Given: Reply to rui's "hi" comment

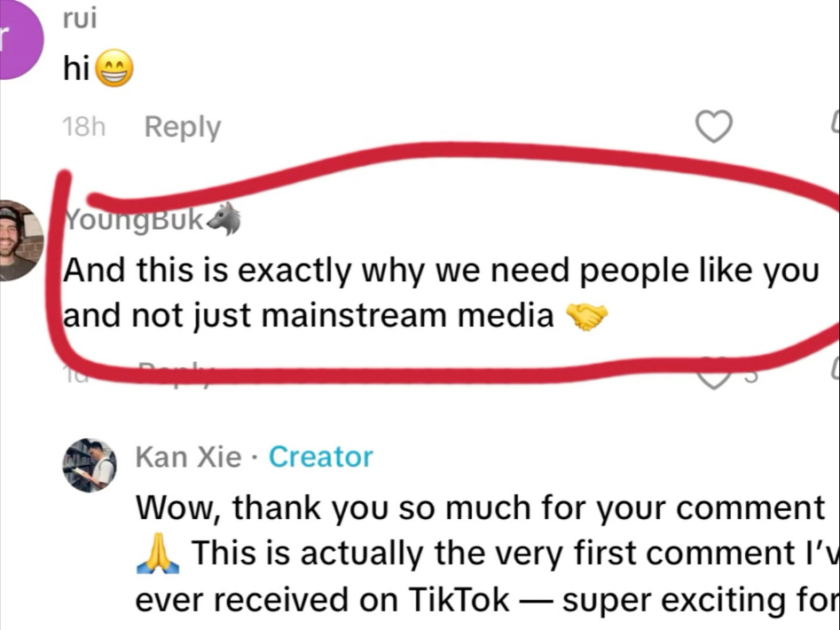Looking at the screenshot, I should (x=182, y=128).
